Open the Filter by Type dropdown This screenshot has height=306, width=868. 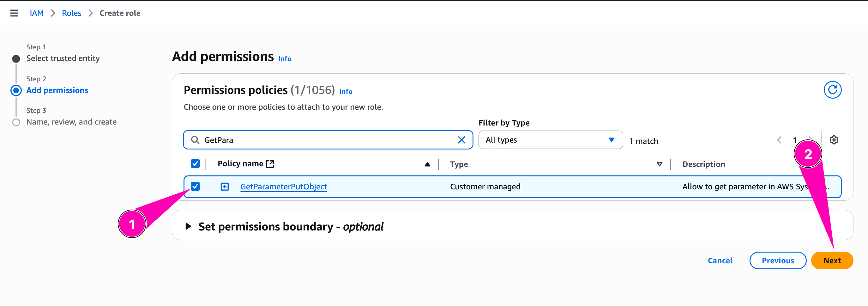[550, 140]
